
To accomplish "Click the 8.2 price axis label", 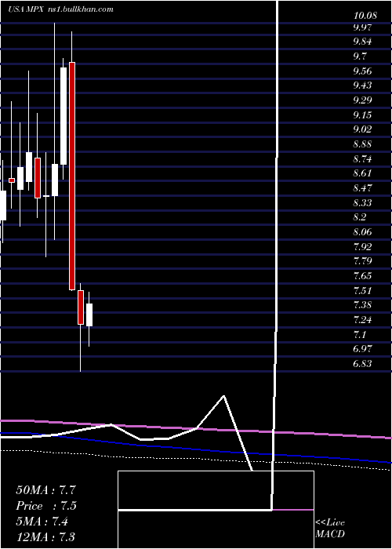I will point(360,217).
